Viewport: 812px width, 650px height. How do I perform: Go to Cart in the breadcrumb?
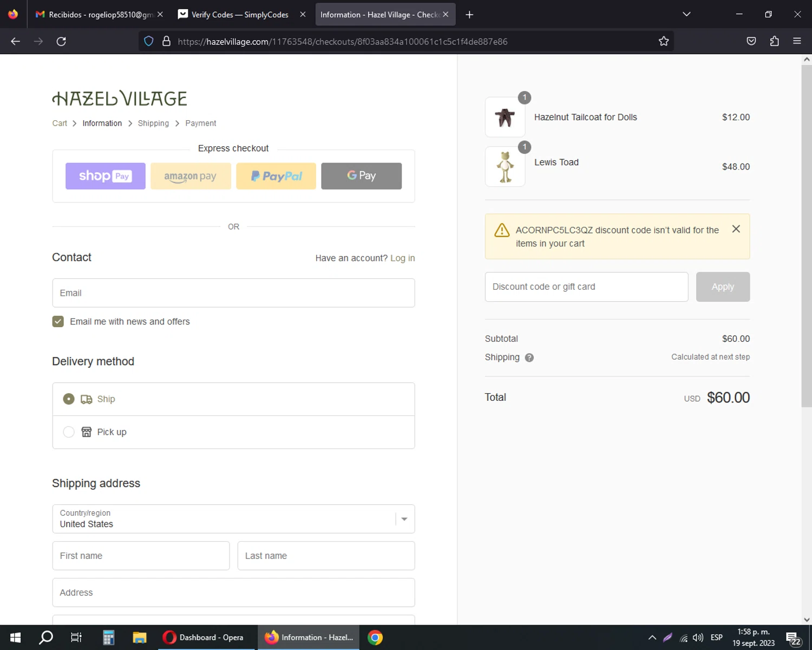[x=60, y=123]
